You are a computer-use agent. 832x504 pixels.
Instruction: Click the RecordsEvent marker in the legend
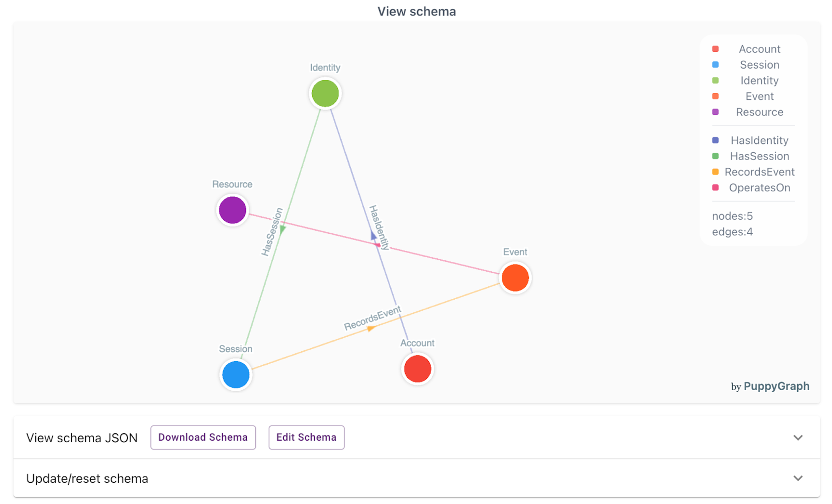click(x=716, y=171)
